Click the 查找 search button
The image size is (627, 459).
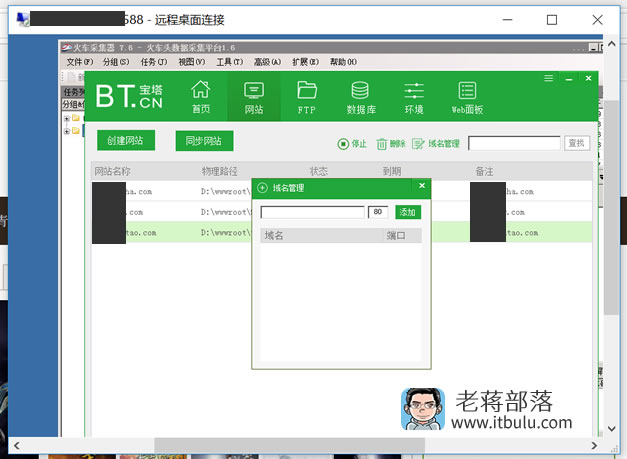point(577,143)
